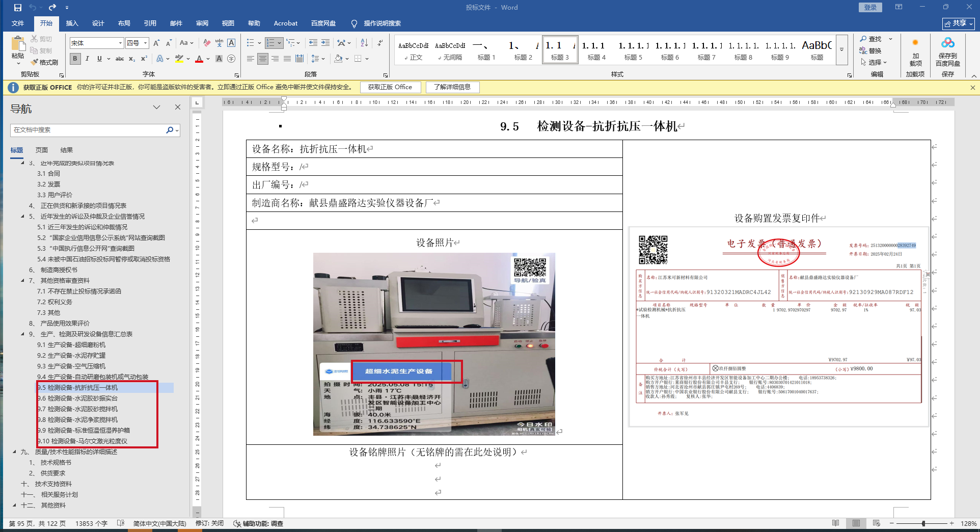Image resolution: width=980 pixels, height=532 pixels.
Task: Click the 共享 share button
Action: [958, 23]
